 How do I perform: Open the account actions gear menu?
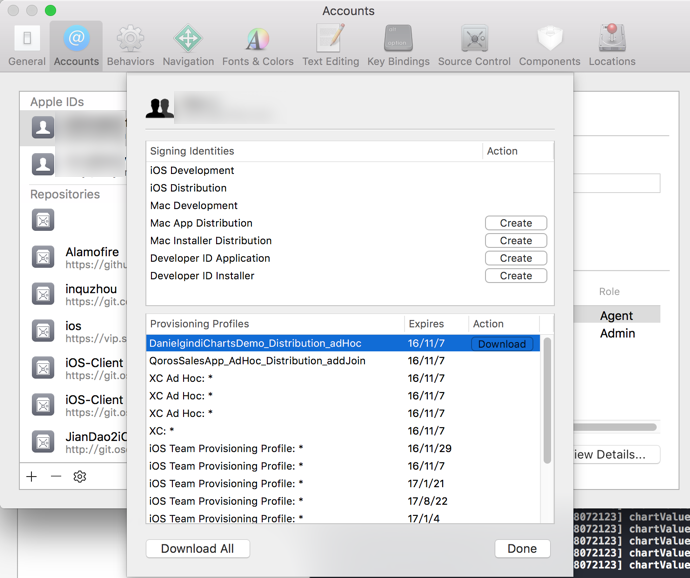click(x=80, y=476)
